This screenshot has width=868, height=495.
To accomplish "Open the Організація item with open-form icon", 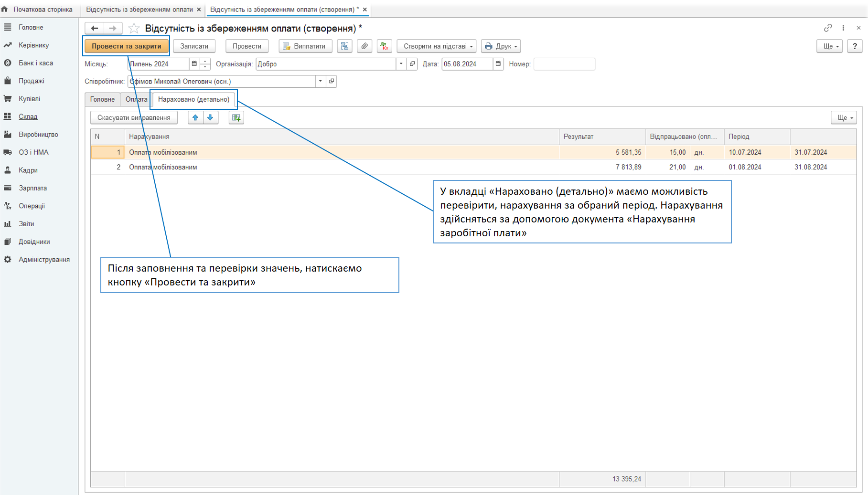I will 412,64.
